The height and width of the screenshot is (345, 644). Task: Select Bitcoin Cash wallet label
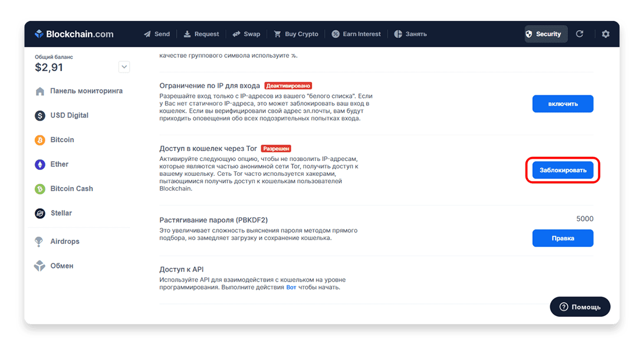point(72,189)
